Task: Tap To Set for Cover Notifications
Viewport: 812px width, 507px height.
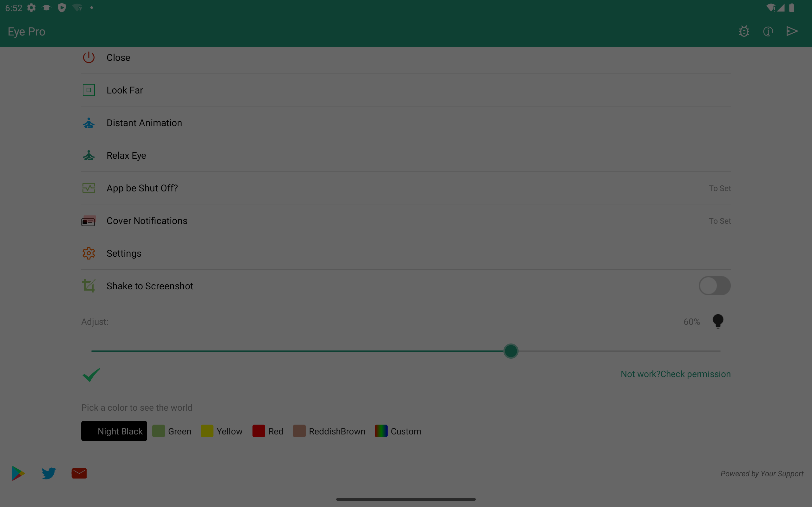Action: [720, 221]
